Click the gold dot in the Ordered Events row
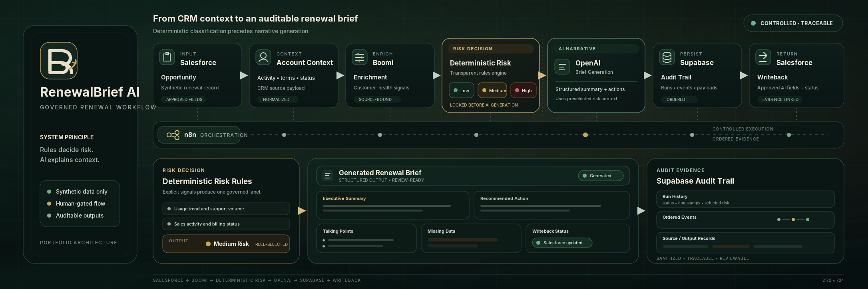The image size is (868, 289). tap(793, 220)
